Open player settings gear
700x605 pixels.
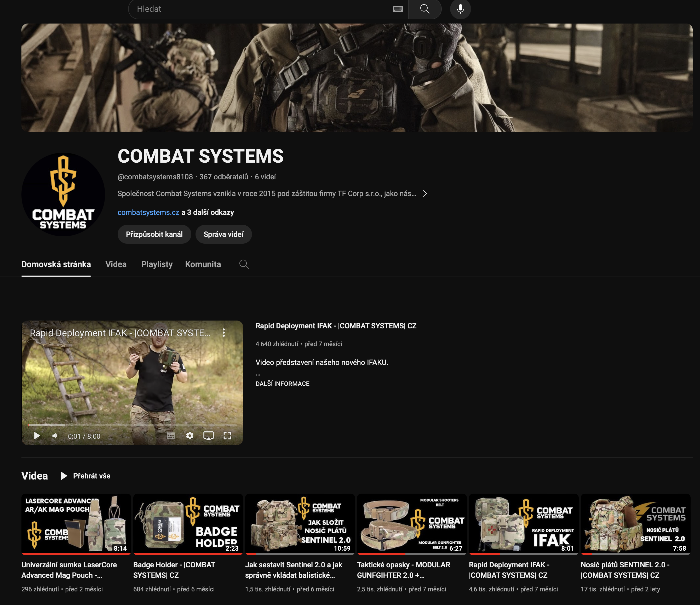(x=190, y=436)
